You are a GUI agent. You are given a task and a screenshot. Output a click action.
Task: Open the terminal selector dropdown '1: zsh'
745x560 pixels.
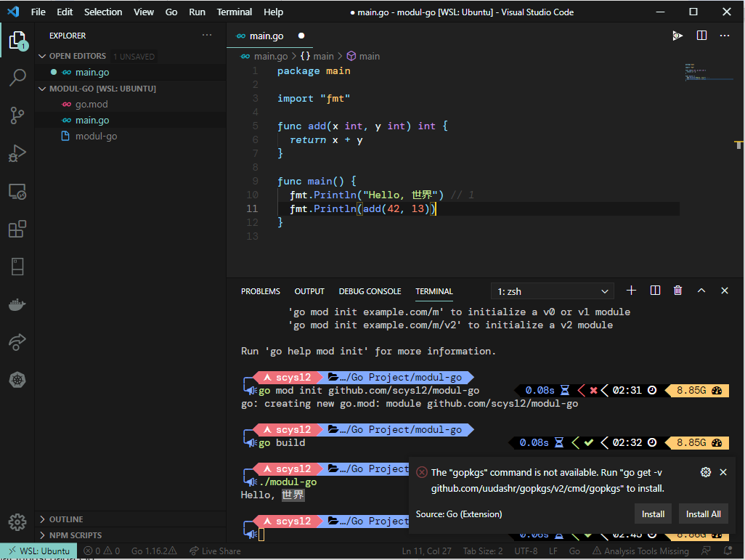click(552, 291)
